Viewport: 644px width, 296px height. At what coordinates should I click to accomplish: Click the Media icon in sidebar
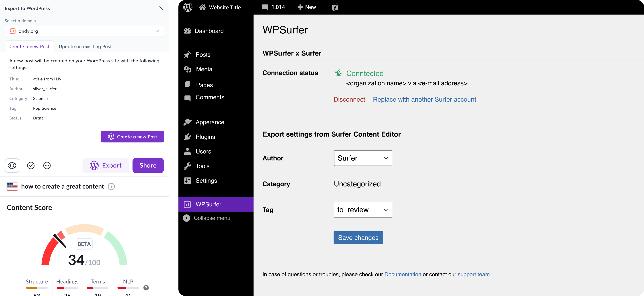click(187, 69)
